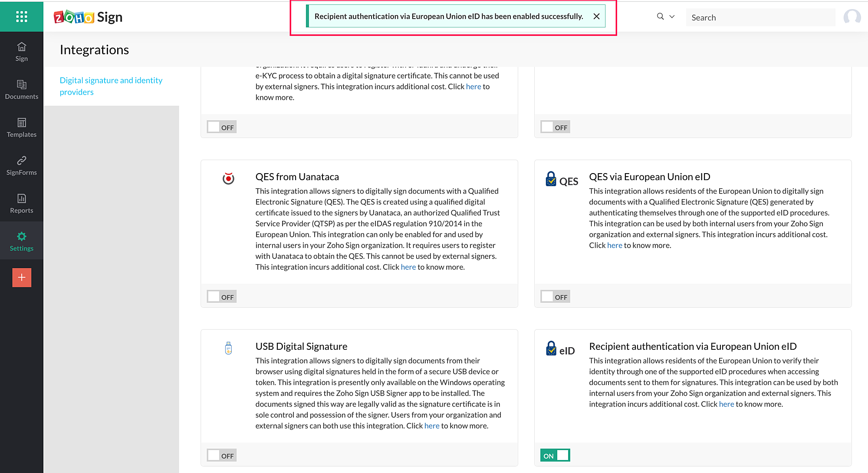Open Documents from the sidebar
The height and width of the screenshot is (473, 868).
21,89
